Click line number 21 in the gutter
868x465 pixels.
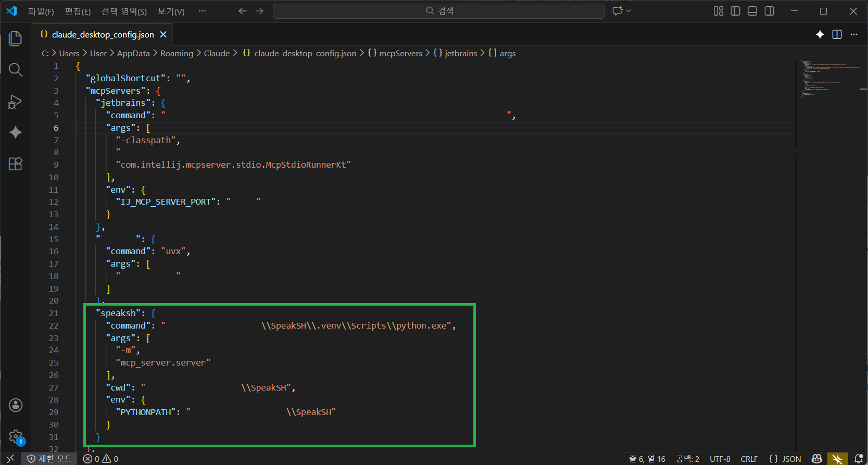[54, 313]
